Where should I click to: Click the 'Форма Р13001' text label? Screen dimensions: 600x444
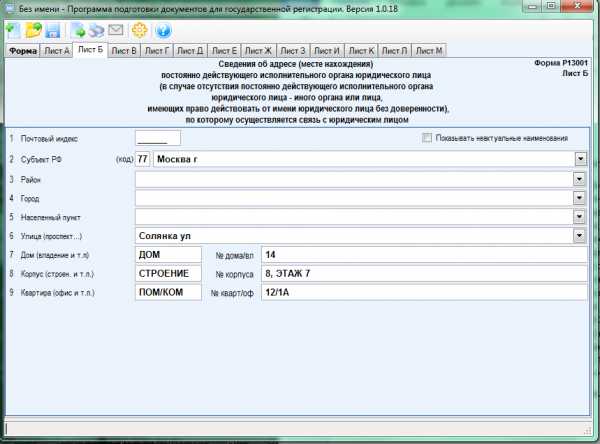click(561, 63)
